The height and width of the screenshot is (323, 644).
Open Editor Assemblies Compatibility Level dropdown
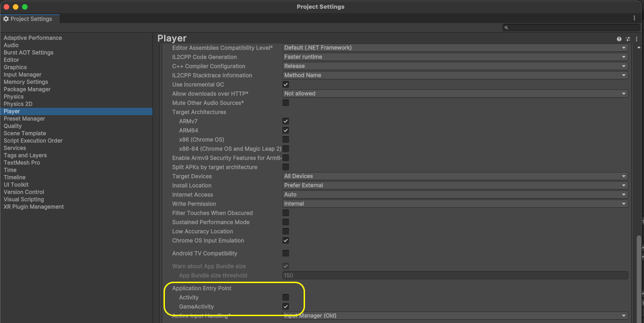coord(455,48)
